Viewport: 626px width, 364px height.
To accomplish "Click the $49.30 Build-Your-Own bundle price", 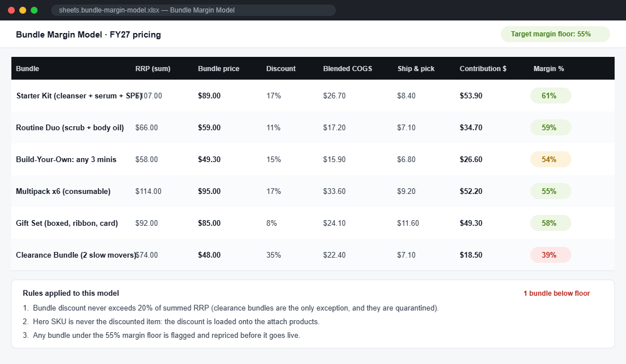I will tap(209, 160).
